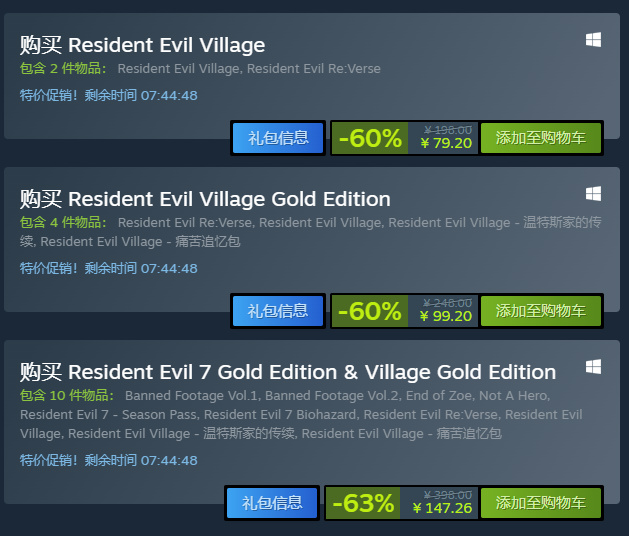629x536 pixels.
Task: Click the struck-through ¥398.00 original price
Action: pyautogui.click(x=448, y=495)
